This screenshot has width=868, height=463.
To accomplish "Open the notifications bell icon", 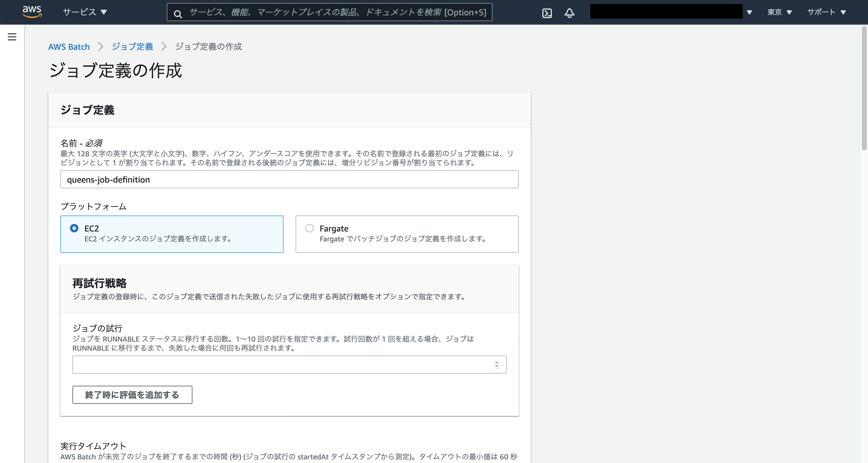I will click(x=569, y=13).
